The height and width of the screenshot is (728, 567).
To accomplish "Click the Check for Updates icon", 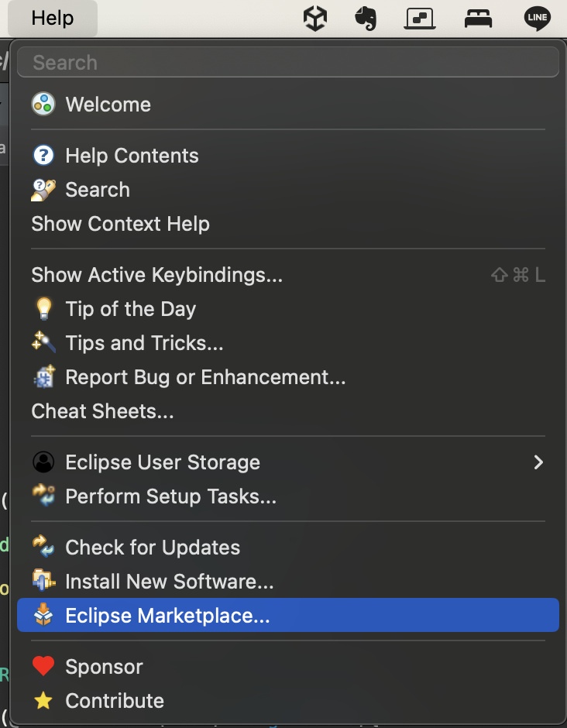I will pos(43,548).
